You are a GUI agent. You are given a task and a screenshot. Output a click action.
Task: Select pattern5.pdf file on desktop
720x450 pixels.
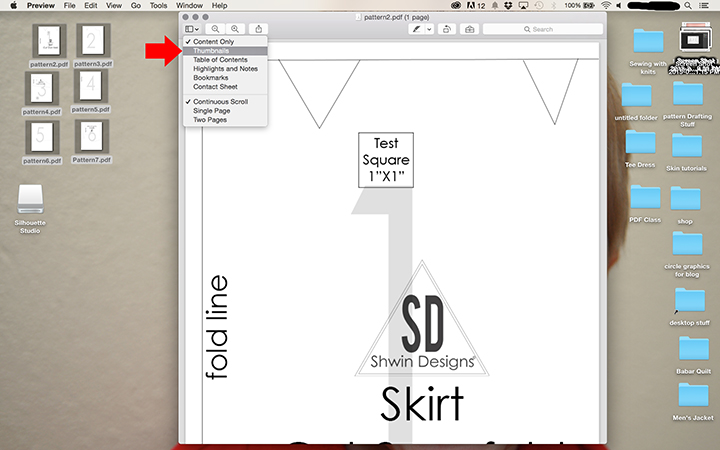pos(91,91)
